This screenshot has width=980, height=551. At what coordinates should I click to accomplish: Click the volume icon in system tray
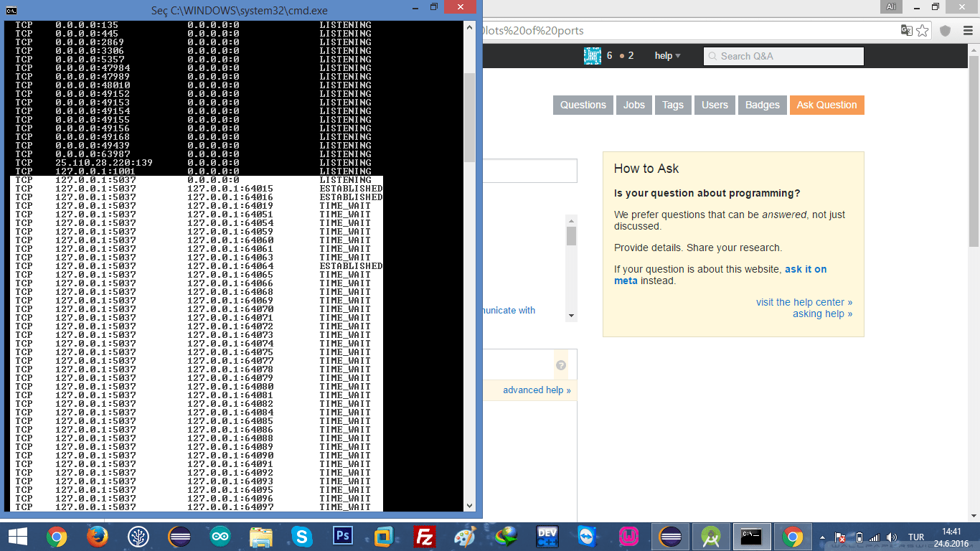[892, 537]
